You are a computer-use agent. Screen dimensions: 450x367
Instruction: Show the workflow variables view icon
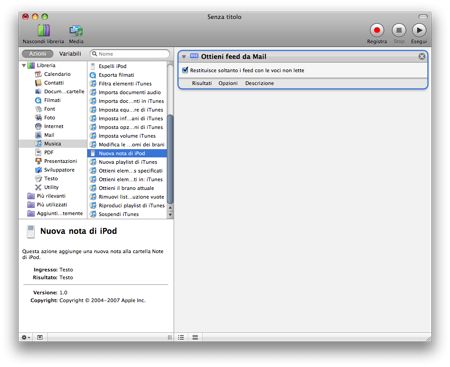195,337
